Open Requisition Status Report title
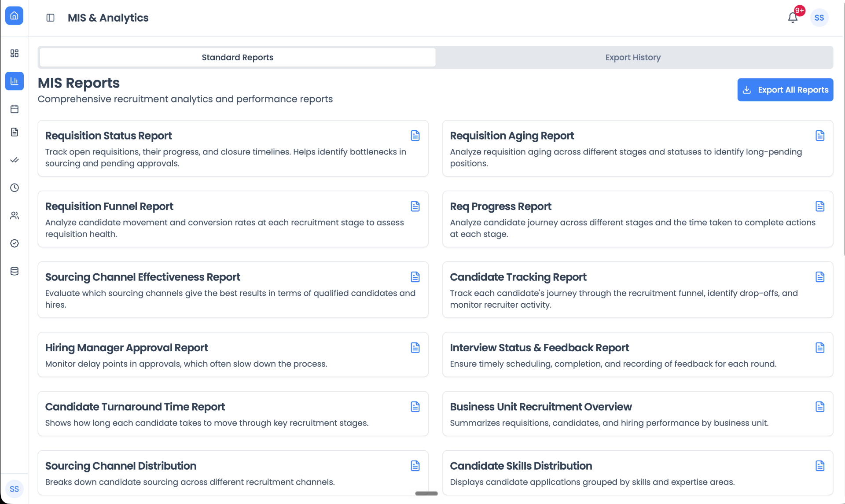The width and height of the screenshot is (845, 504). tap(108, 136)
